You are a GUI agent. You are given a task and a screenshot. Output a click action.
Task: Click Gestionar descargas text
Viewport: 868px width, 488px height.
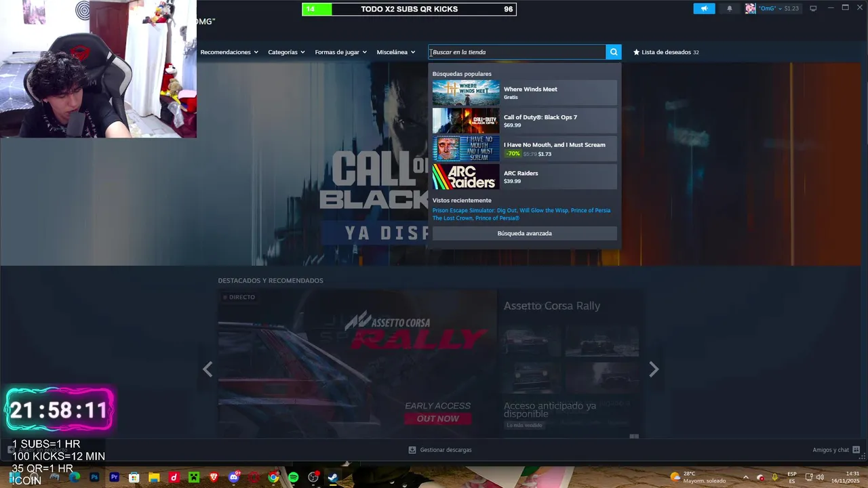coord(446,450)
